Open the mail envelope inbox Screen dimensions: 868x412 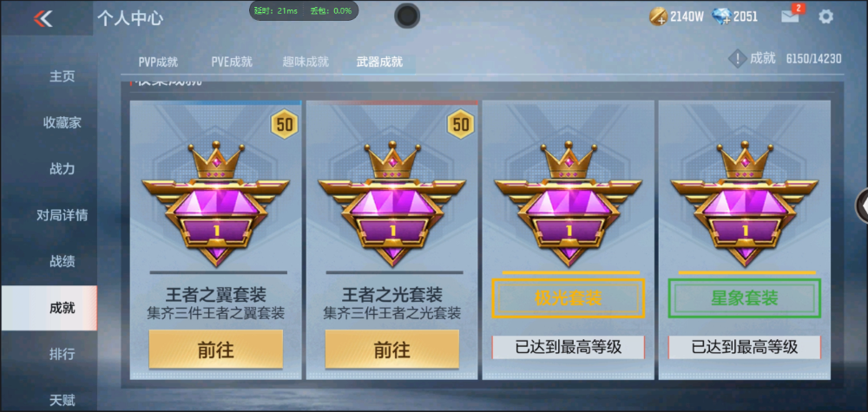point(791,16)
